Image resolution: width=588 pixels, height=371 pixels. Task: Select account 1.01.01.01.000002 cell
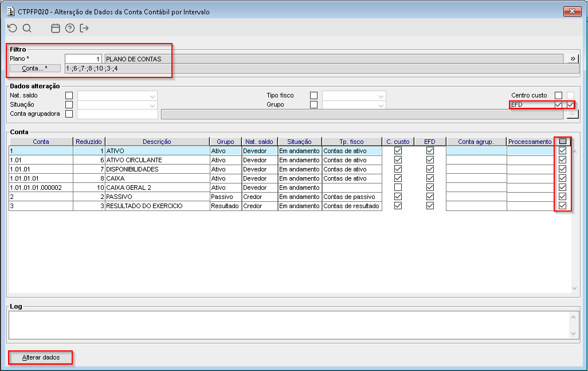(41, 188)
